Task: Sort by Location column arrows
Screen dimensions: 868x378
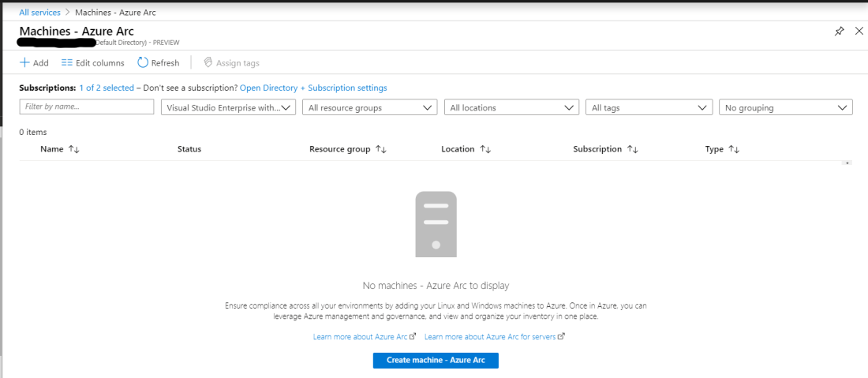Action: pos(485,149)
